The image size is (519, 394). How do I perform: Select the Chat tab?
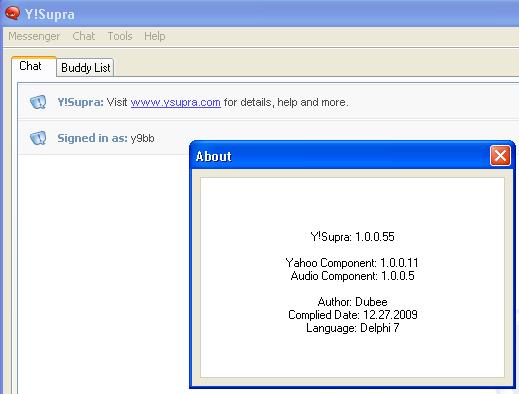point(30,66)
